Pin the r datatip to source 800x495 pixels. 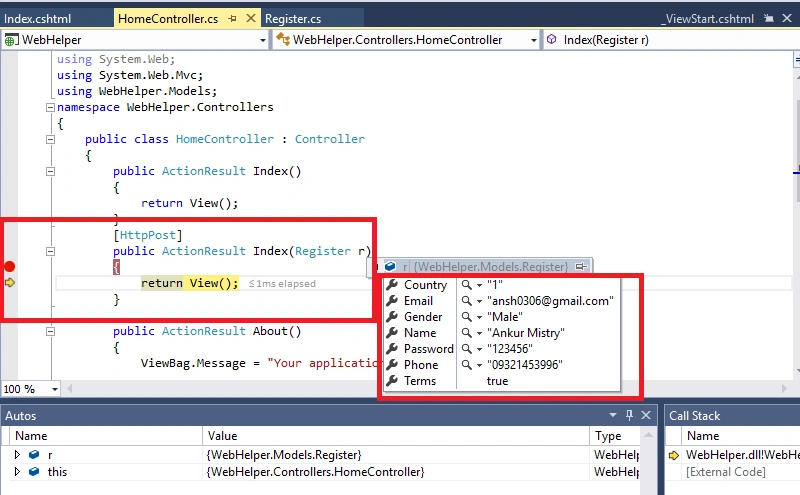[x=581, y=266]
